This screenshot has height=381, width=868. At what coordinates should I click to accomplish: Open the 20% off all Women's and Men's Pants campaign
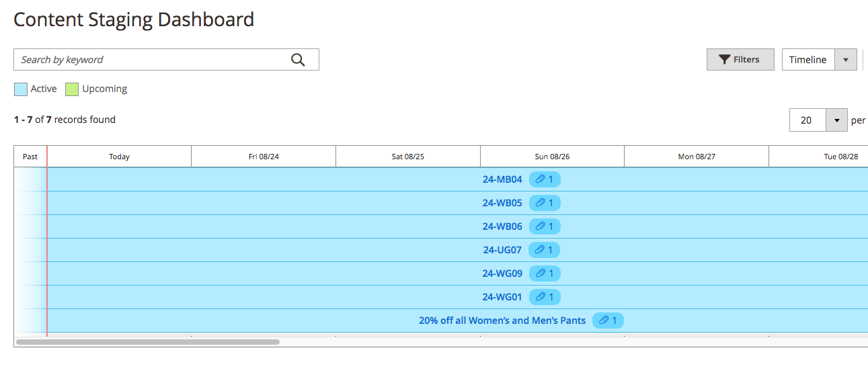click(502, 321)
